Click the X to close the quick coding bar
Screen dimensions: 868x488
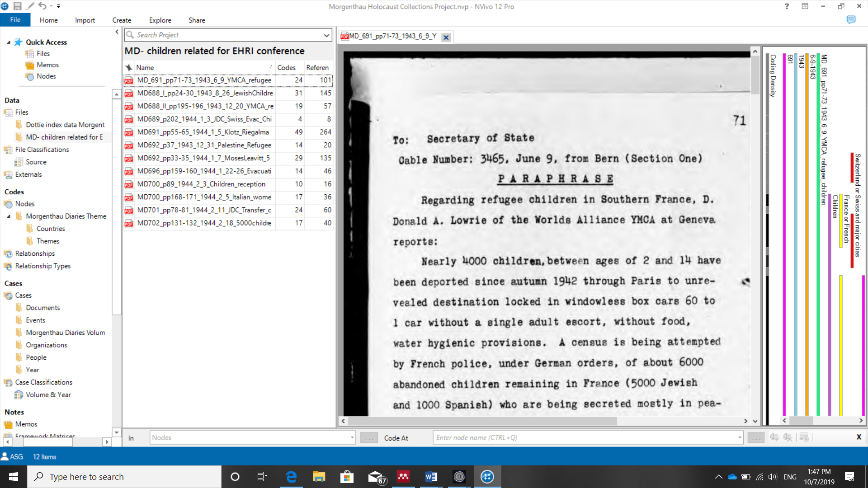point(858,437)
